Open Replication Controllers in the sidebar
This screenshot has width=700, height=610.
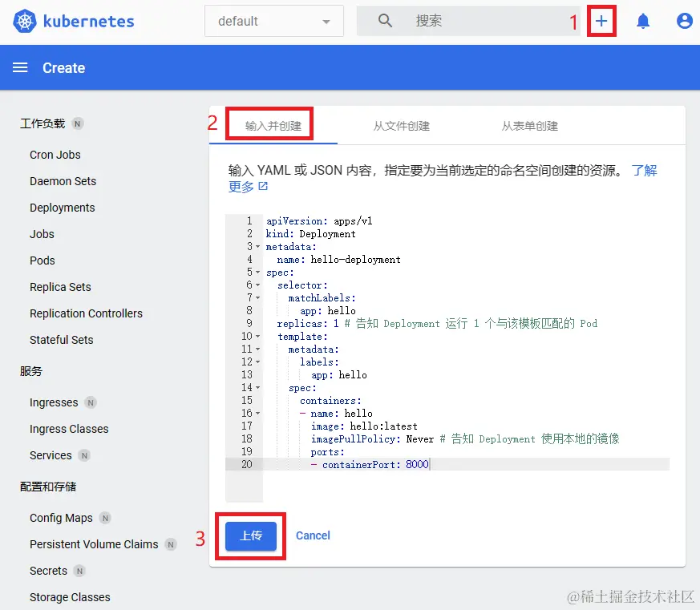click(86, 313)
